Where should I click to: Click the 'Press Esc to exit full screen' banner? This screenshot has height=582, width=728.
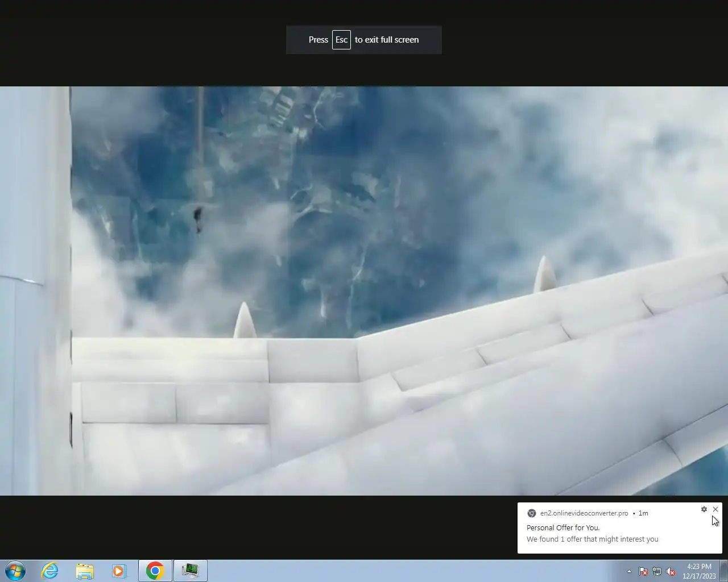point(364,40)
